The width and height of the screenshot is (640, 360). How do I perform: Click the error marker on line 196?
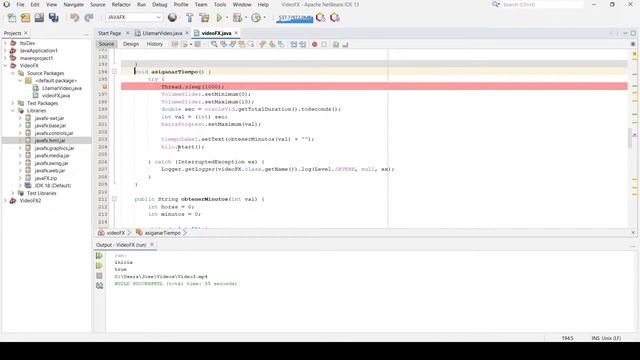point(105,87)
